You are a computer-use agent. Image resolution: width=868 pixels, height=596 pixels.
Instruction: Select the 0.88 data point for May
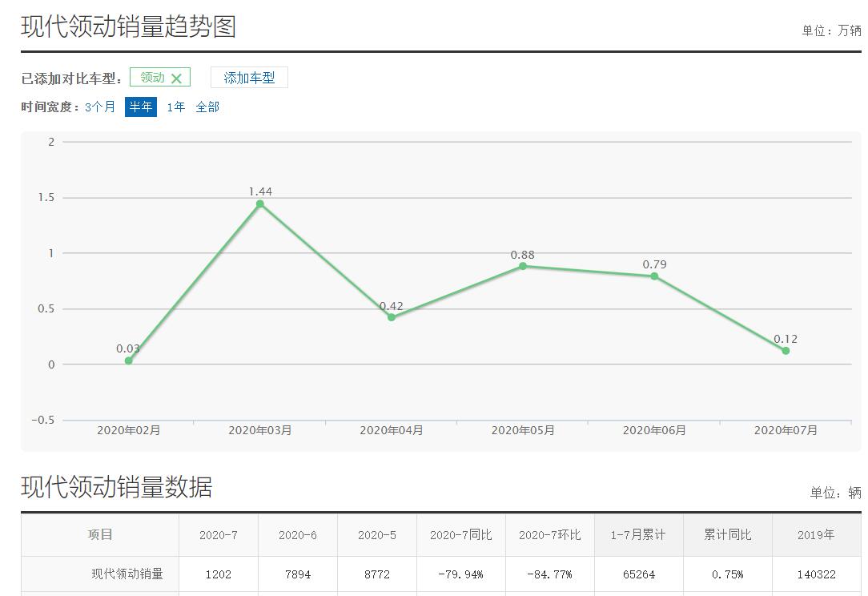[522, 265]
